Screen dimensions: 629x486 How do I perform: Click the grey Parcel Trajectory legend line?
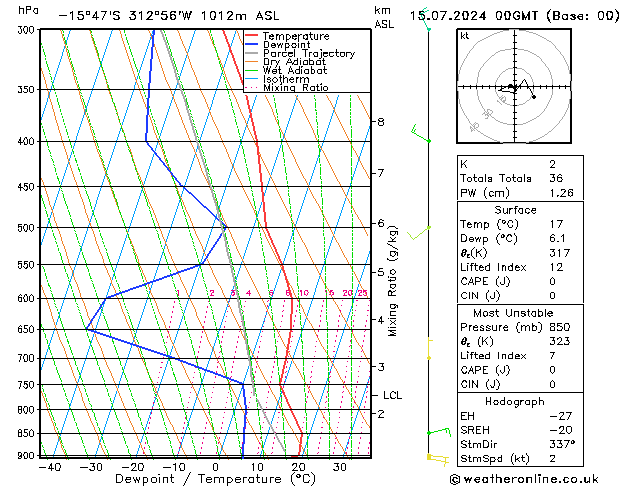[x=251, y=53]
